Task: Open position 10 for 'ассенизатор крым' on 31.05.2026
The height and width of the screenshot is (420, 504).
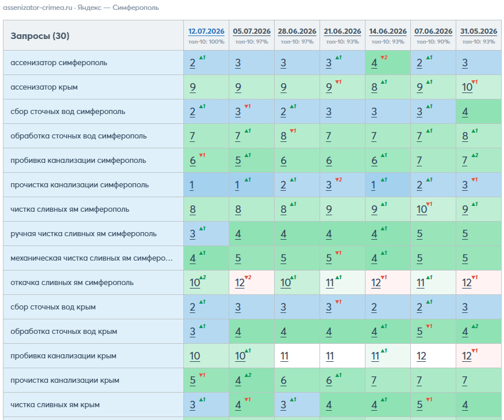Action: tap(467, 87)
